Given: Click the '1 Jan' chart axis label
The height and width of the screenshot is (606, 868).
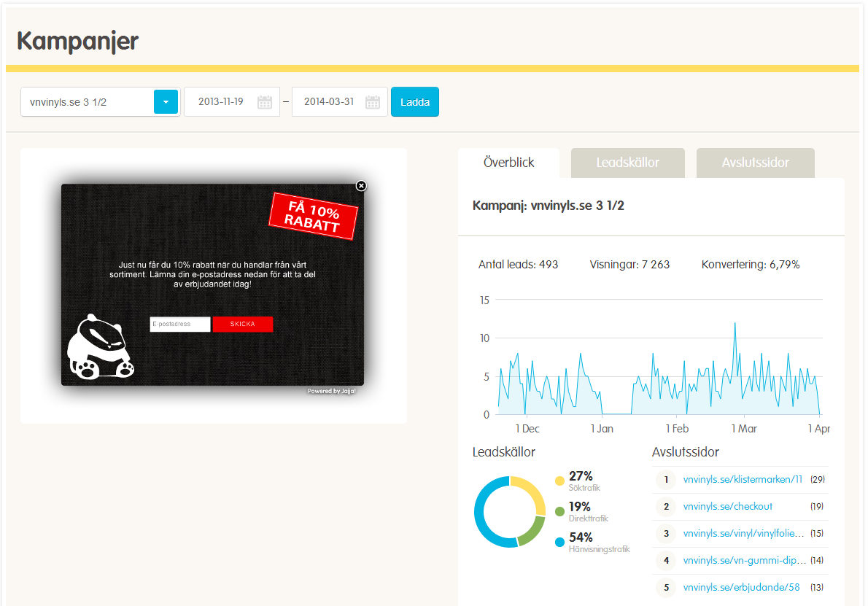Looking at the screenshot, I should [602, 429].
